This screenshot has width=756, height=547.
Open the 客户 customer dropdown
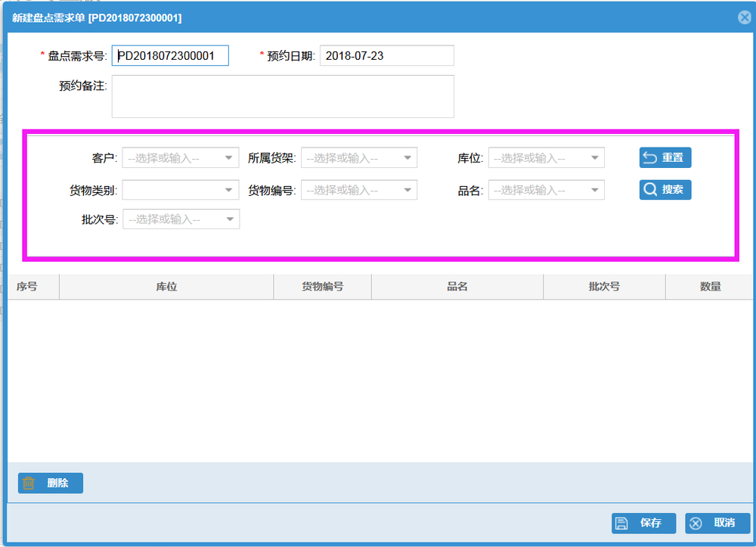tap(181, 158)
